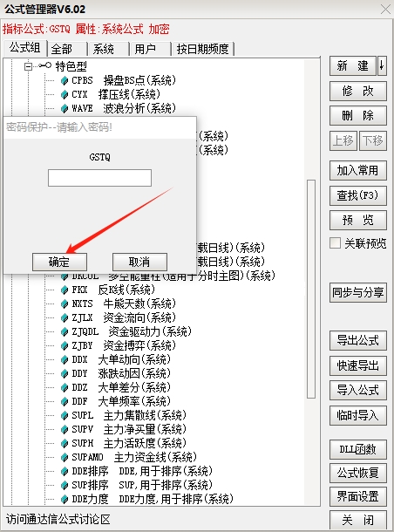Click the 导出公式 button
The width and height of the screenshot is (394, 532).
(x=358, y=340)
